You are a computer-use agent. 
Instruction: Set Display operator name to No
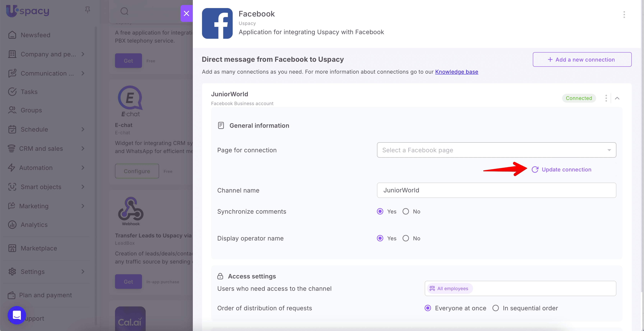coord(406,238)
